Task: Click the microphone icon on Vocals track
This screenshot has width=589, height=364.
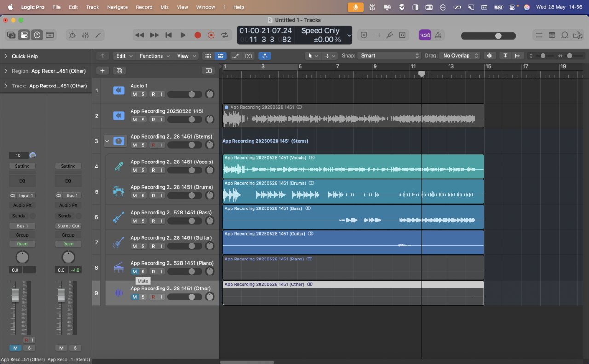Action: click(119, 166)
